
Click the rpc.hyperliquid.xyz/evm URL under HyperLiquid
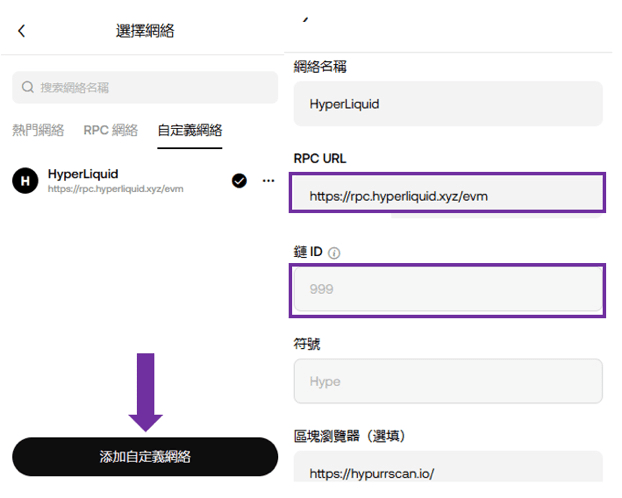click(x=115, y=189)
